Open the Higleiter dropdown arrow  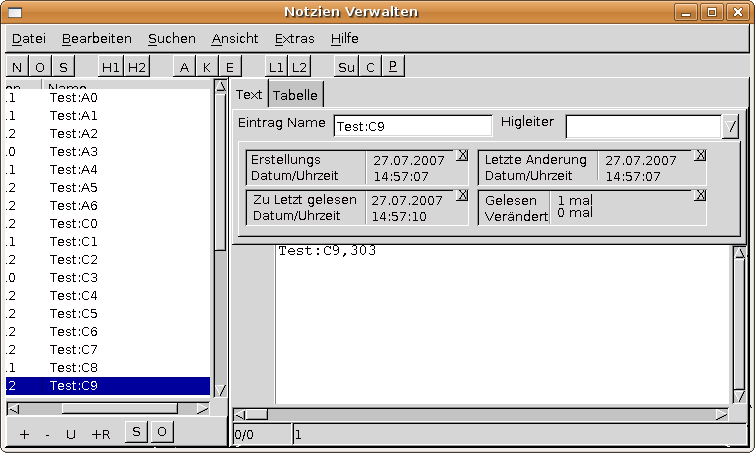tap(731, 126)
